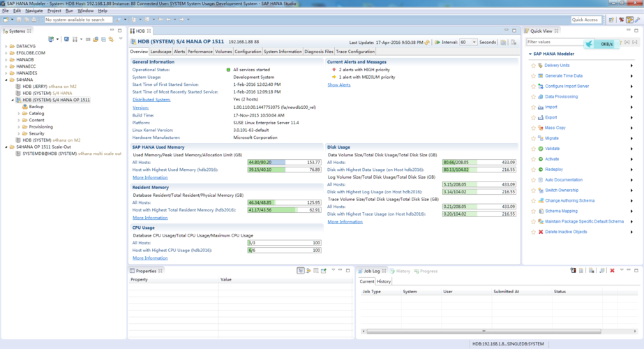Expand the Catalog node
This screenshot has height=349, width=644.
tap(19, 114)
